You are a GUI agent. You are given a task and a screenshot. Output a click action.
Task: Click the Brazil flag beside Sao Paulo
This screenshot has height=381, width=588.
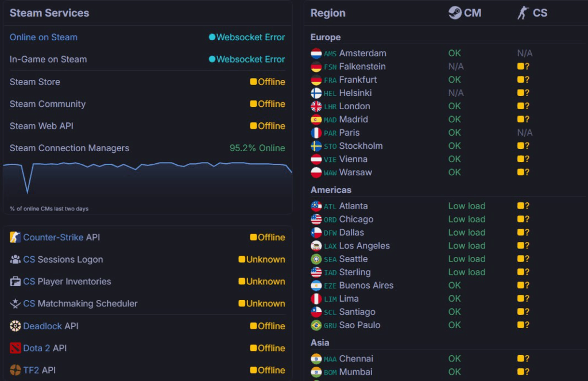click(316, 325)
